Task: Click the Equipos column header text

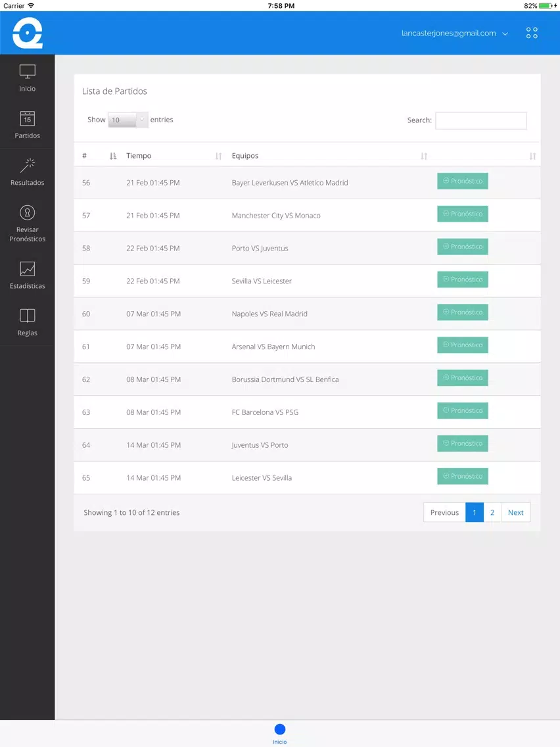Action: pyautogui.click(x=245, y=156)
